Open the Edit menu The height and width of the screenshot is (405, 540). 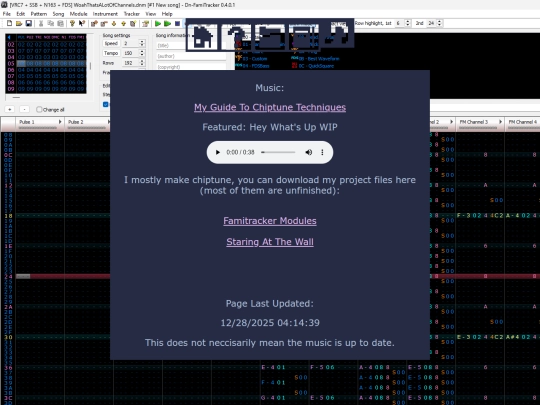tap(21, 14)
